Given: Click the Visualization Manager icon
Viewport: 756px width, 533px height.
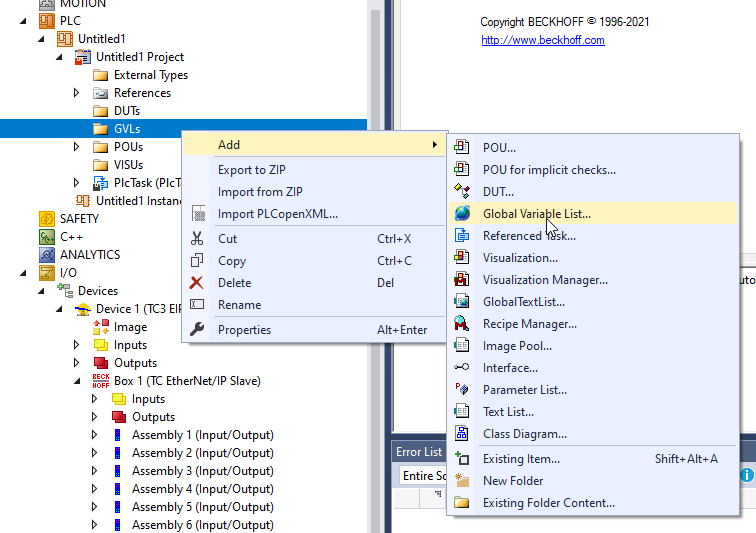Looking at the screenshot, I should point(461,279).
